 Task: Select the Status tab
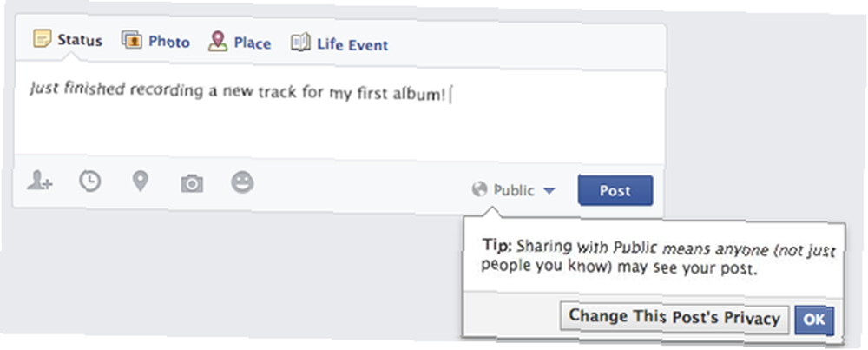[68, 39]
